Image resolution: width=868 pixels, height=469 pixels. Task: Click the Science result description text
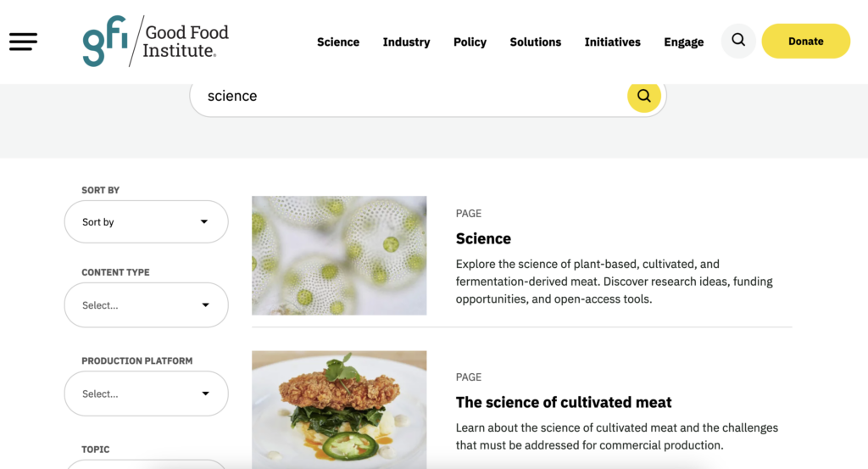(614, 282)
